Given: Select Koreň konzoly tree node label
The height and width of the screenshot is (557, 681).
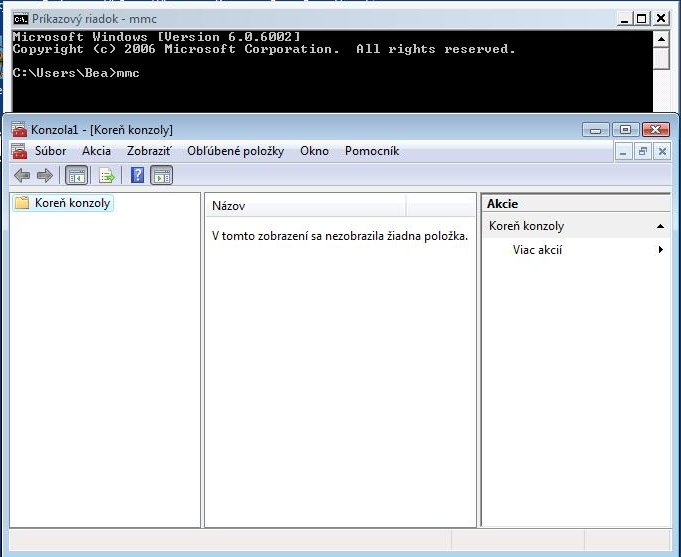Looking at the screenshot, I should pyautogui.click(x=72, y=203).
